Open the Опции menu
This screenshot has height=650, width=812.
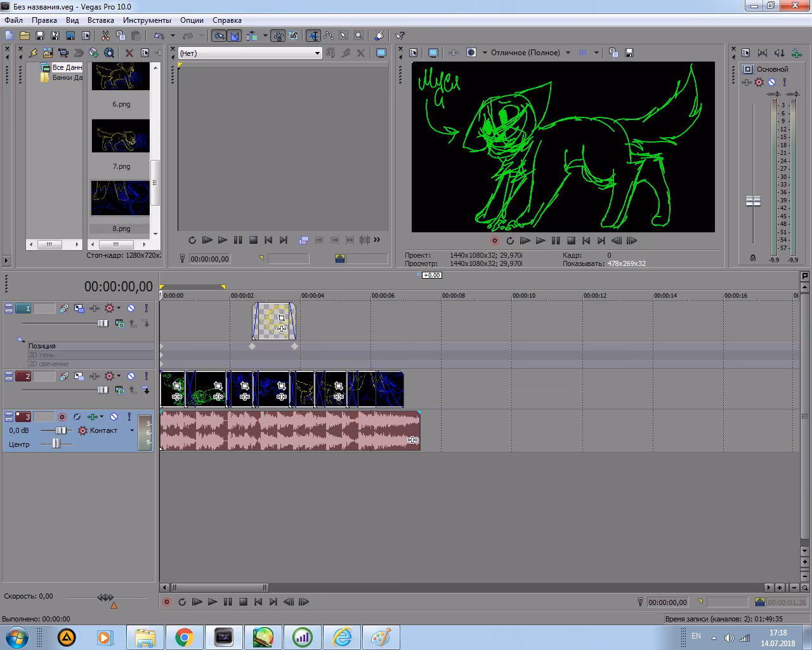192,20
